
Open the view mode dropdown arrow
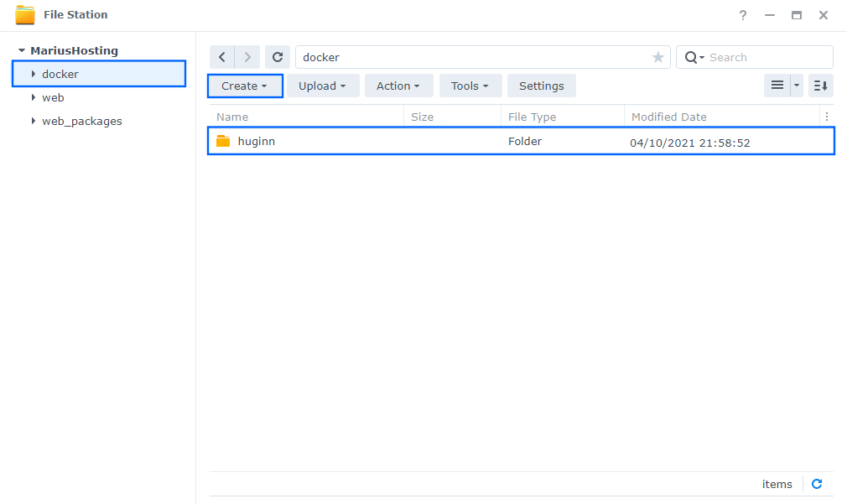pyautogui.click(x=797, y=86)
